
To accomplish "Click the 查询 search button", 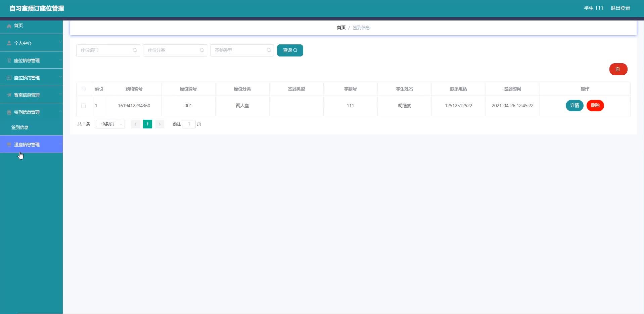I will tap(290, 50).
